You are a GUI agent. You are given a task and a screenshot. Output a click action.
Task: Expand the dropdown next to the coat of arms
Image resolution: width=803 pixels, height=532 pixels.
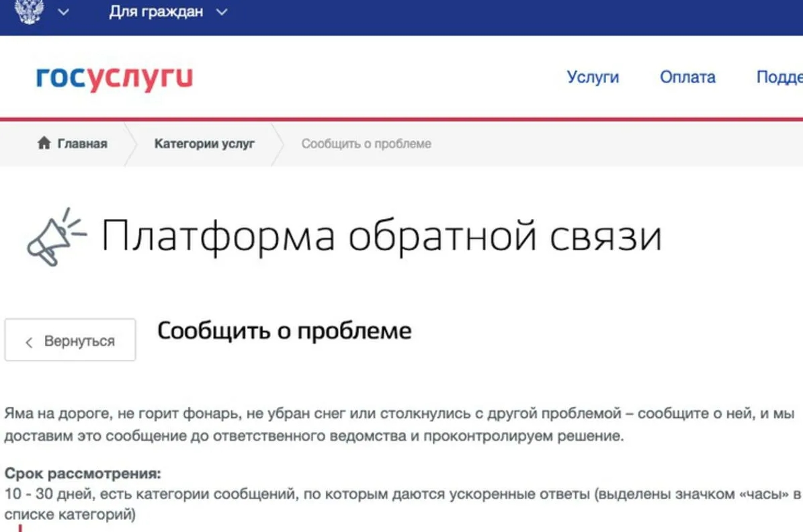[62, 11]
